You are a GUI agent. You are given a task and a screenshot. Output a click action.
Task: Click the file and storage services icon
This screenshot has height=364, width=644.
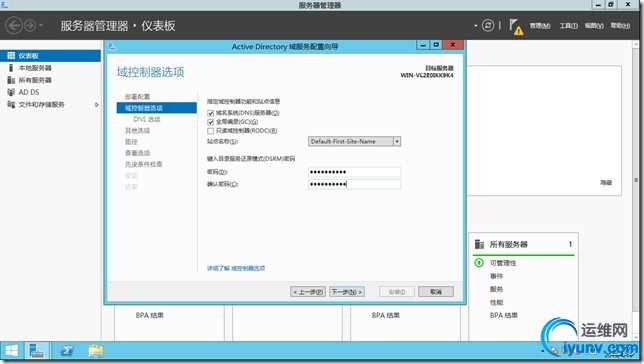click(11, 105)
